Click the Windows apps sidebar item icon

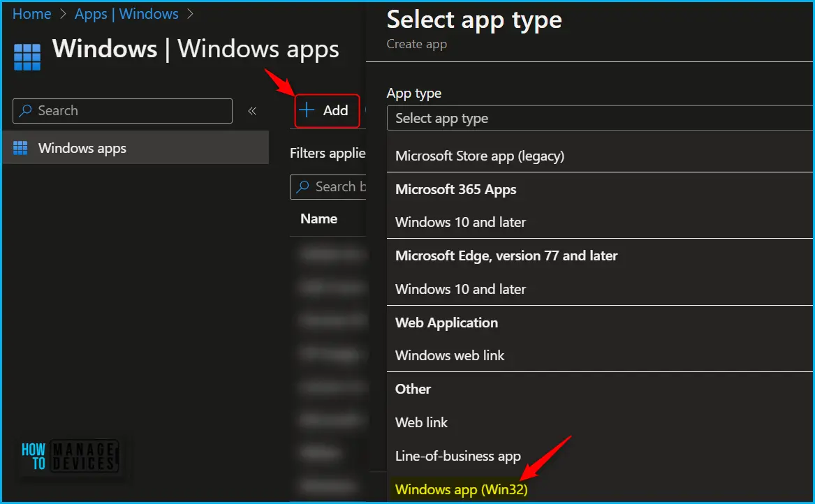click(x=20, y=148)
